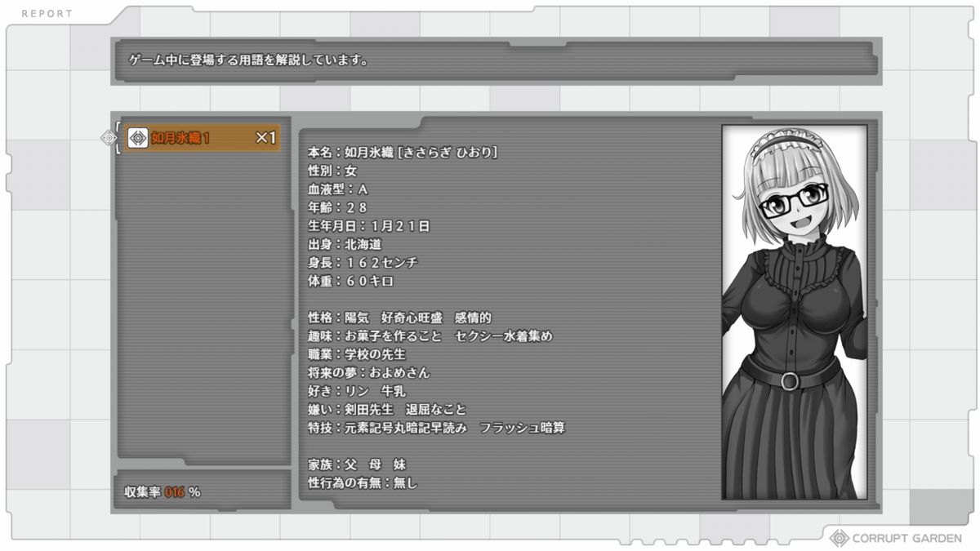The width and height of the screenshot is (980, 551).
Task: Click the 体重:60キロ line
Action: 350,281
